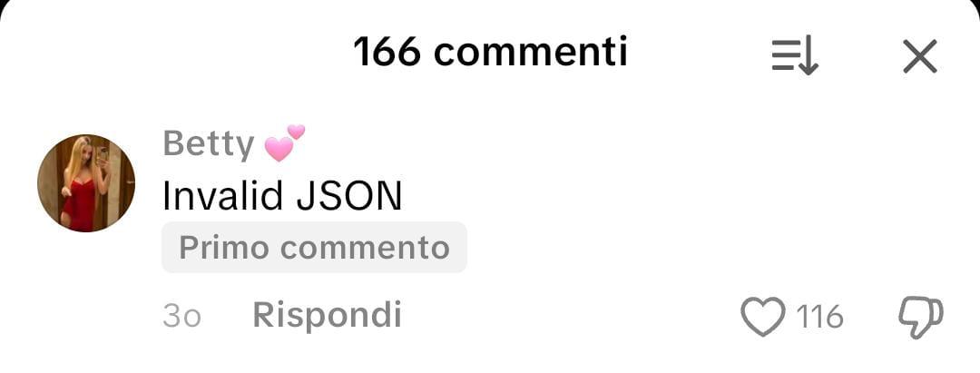The width and height of the screenshot is (980, 373).
Task: Click Rispondi under the Primo commento badge
Action: point(327,315)
